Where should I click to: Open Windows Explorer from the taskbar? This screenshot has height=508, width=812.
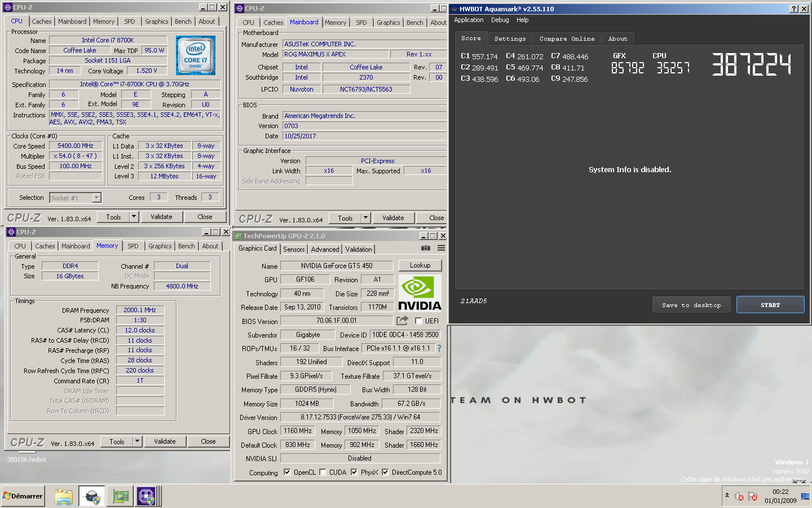64,497
